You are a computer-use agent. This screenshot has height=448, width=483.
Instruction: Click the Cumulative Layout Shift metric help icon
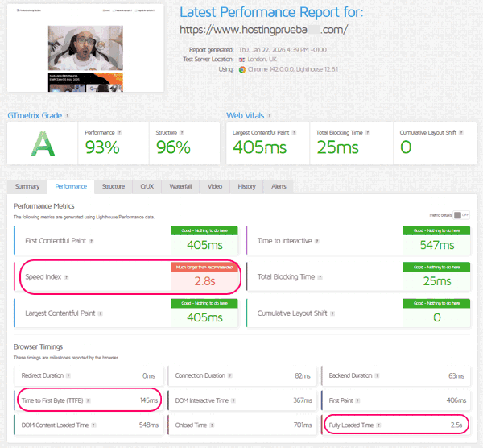pyautogui.click(x=333, y=313)
